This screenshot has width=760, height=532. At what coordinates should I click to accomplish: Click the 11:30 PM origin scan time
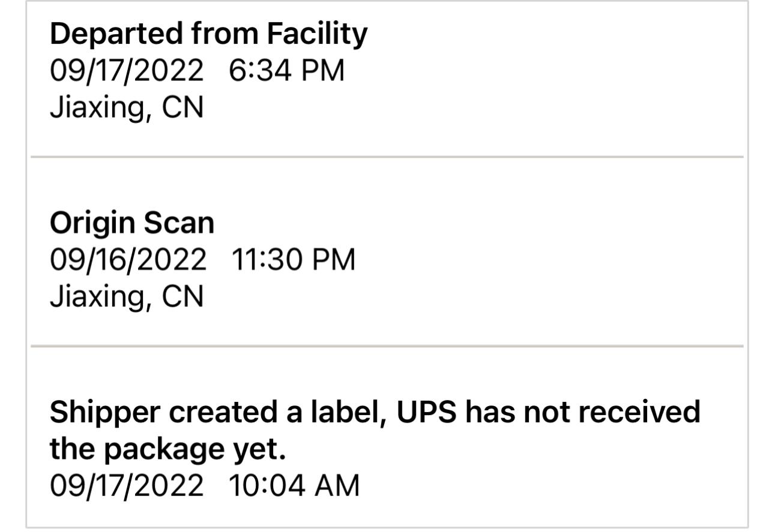292,260
